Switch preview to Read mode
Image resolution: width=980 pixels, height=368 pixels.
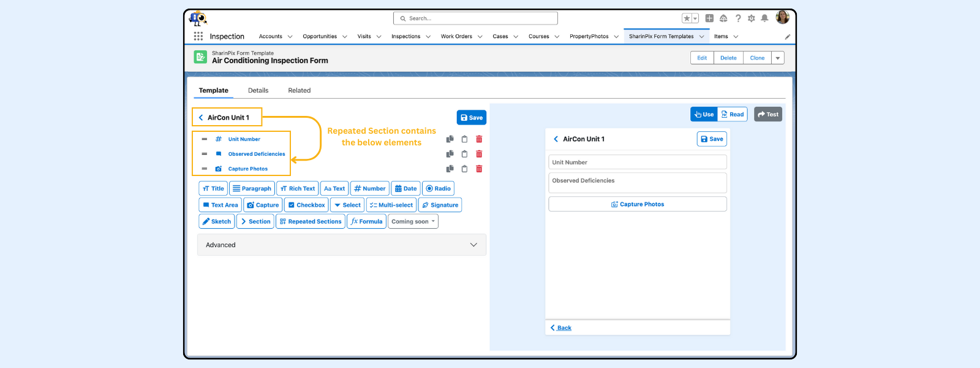pyautogui.click(x=733, y=115)
